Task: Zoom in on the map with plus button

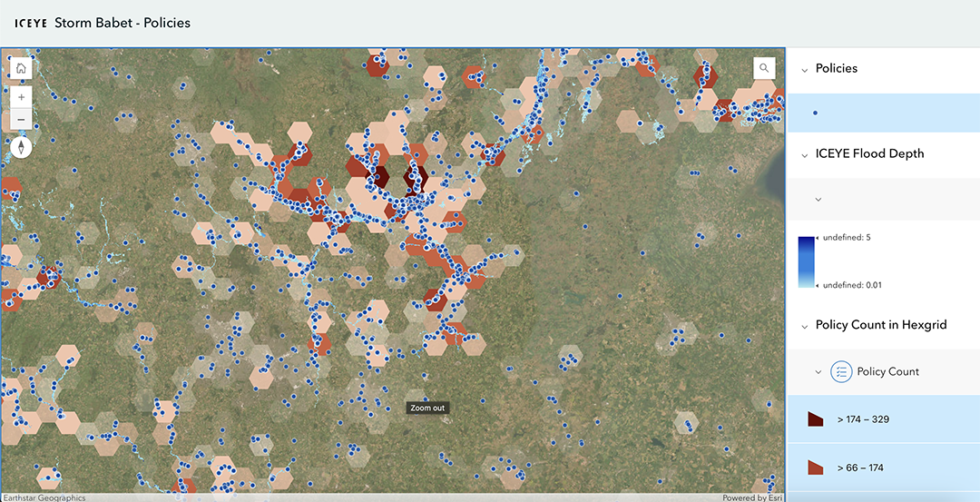Action: 21,96
